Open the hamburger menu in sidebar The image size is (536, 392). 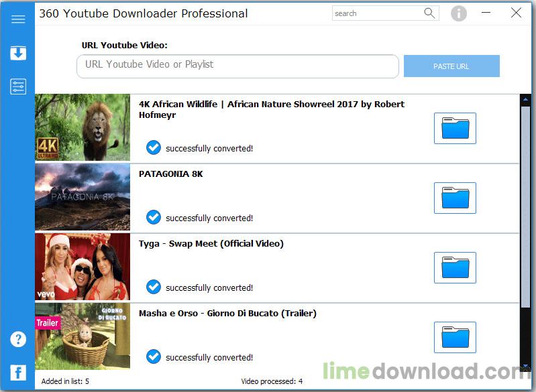pos(18,19)
